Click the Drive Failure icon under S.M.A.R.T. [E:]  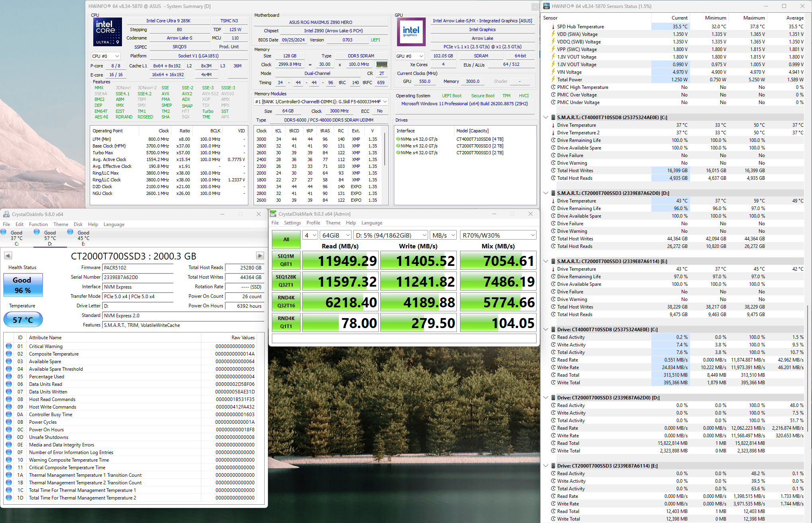pyautogui.click(x=553, y=292)
